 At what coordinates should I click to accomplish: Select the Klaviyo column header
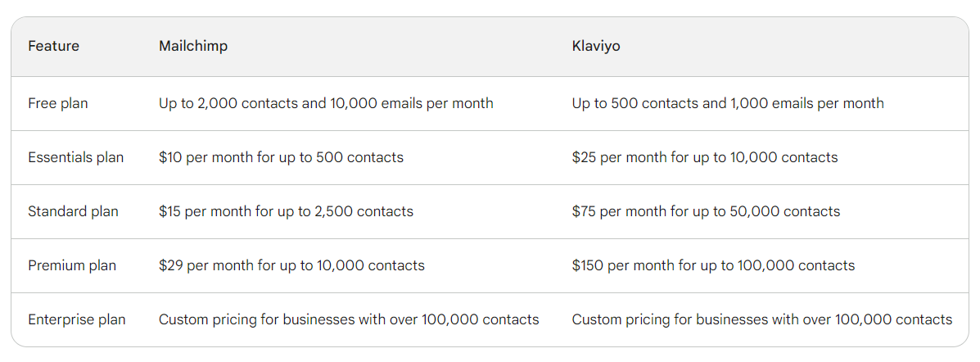(596, 47)
